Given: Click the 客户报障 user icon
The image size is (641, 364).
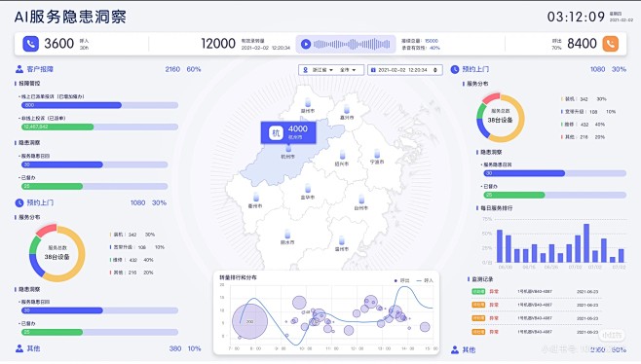Looking at the screenshot, I should (x=19, y=69).
